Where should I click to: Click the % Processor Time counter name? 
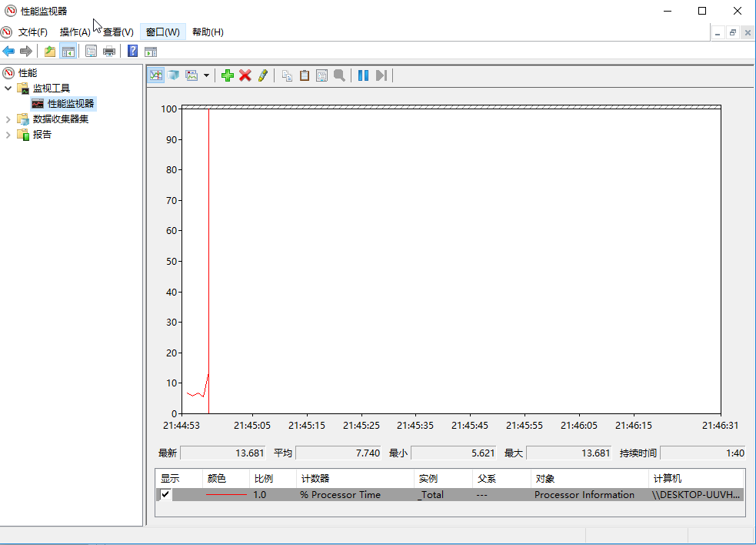(340, 494)
